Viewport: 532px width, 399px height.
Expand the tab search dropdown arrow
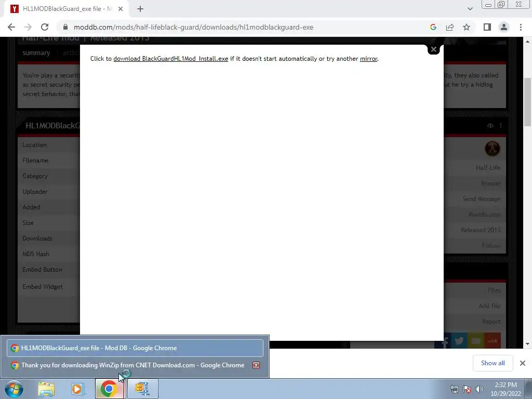[470, 9]
